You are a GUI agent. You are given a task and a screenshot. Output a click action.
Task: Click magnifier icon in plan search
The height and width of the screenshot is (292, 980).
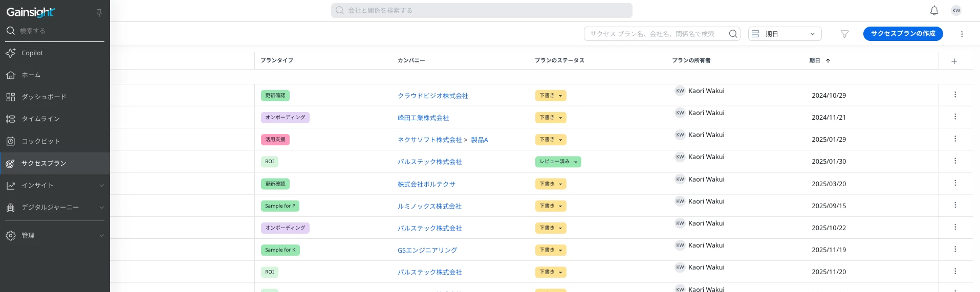point(733,34)
